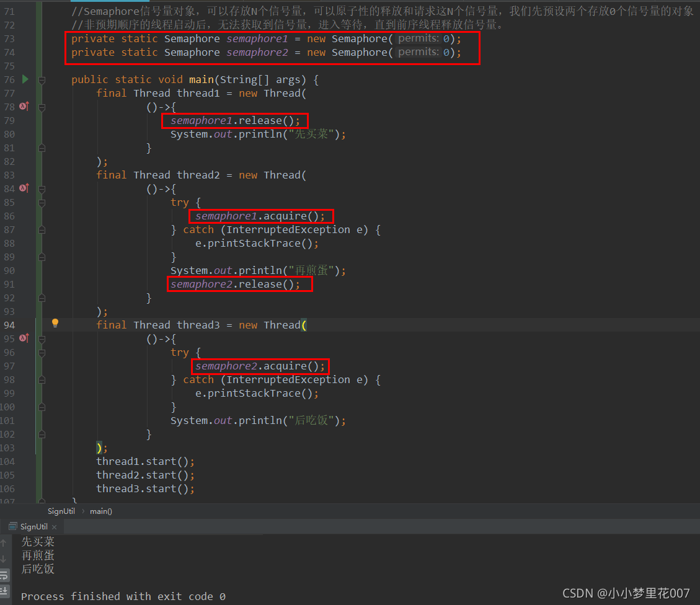The image size is (700, 605).
Task: Collapse the main method fold at line 76
Action: click(42, 81)
